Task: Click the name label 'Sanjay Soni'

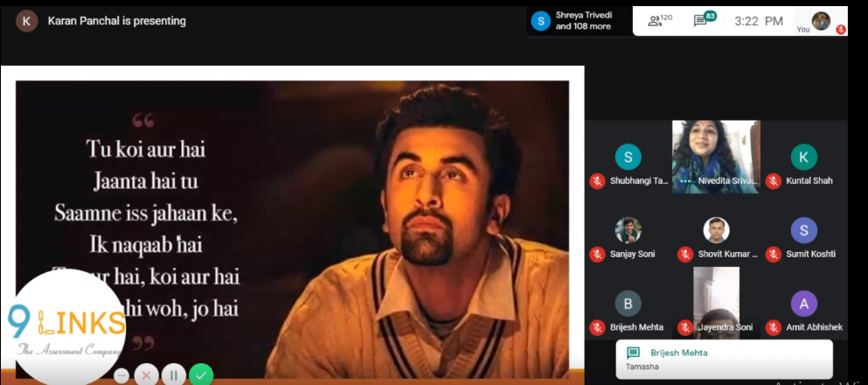Action: pos(633,255)
